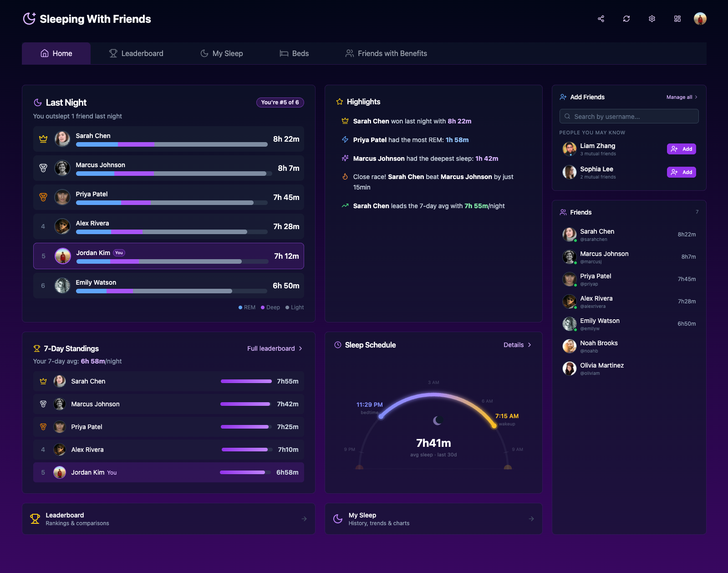Select the Beds tab

coord(294,53)
